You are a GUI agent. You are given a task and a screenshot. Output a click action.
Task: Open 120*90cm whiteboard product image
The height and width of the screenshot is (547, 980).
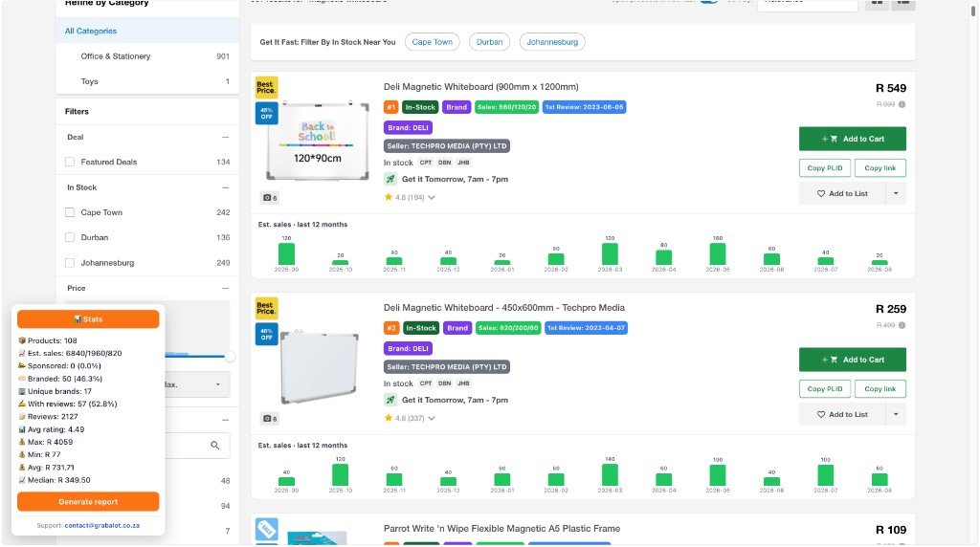[318, 142]
